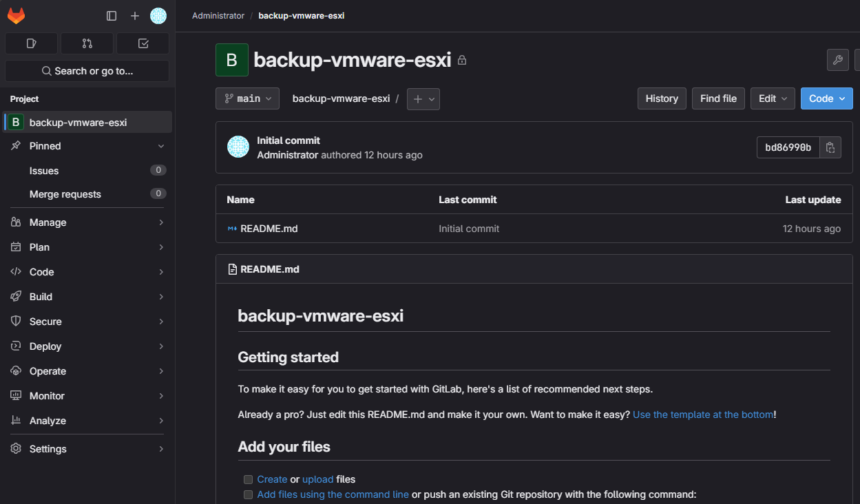Click the wrench admin icon button
860x504 pixels.
coord(837,60)
